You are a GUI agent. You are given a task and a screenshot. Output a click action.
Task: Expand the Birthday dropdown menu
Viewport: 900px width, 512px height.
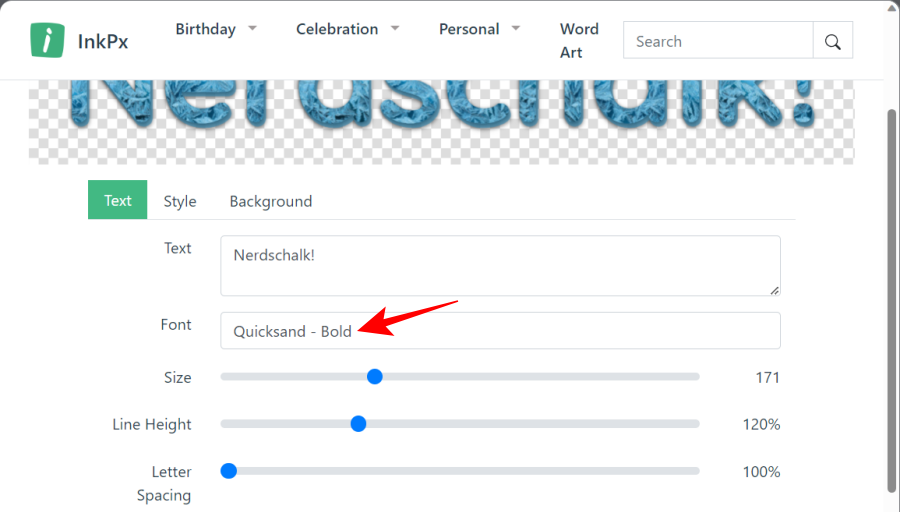tap(215, 29)
